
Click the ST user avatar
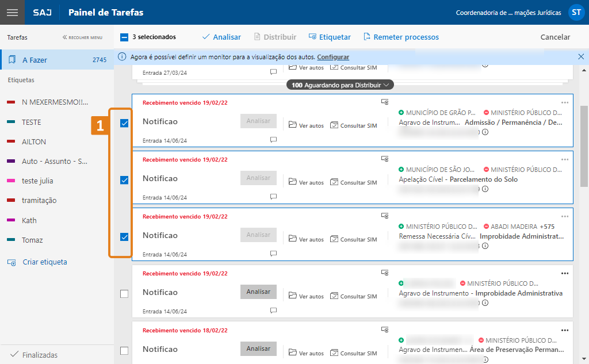[x=576, y=12]
